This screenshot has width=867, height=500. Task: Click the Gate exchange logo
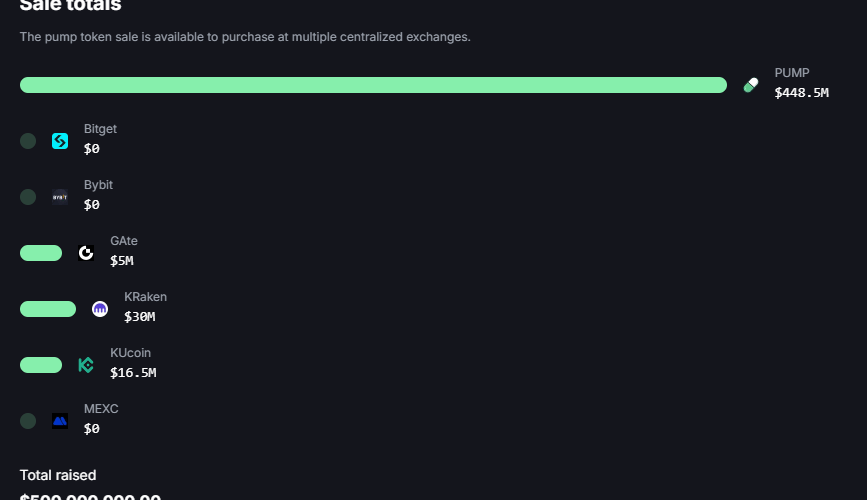(86, 253)
